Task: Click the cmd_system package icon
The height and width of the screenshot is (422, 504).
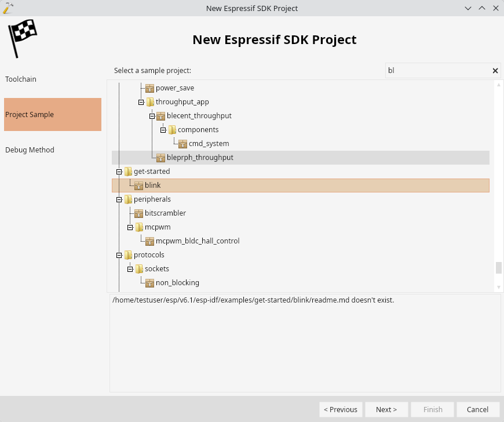Action: pyautogui.click(x=182, y=144)
